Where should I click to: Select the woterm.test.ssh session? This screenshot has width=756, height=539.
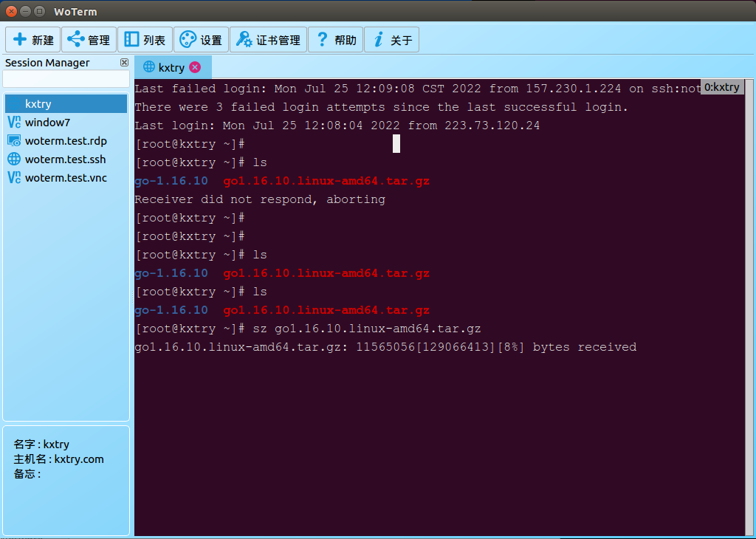66,159
